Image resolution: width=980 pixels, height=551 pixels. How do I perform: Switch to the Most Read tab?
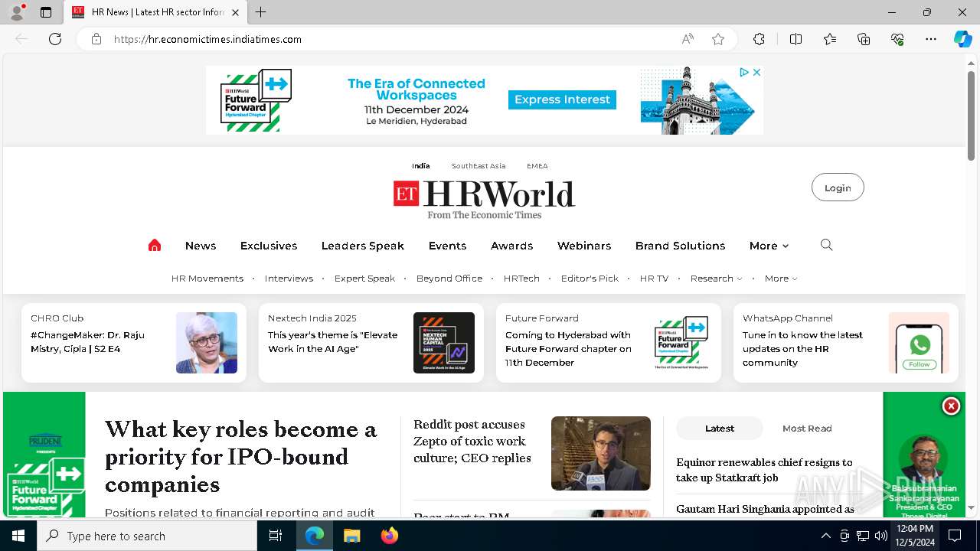pos(807,429)
